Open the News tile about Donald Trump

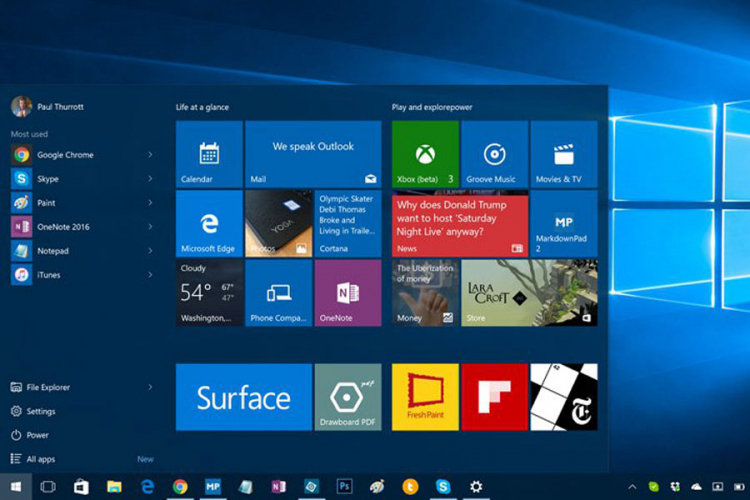(460, 223)
